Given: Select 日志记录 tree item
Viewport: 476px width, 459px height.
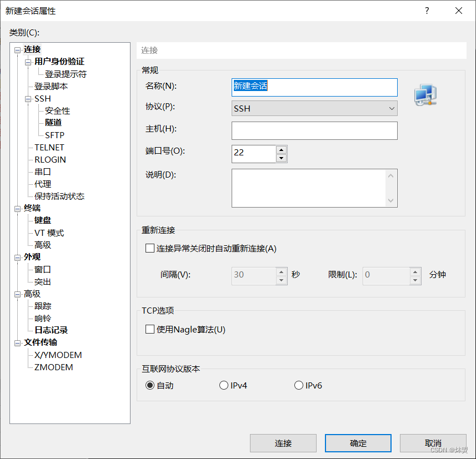Looking at the screenshot, I should [51, 330].
